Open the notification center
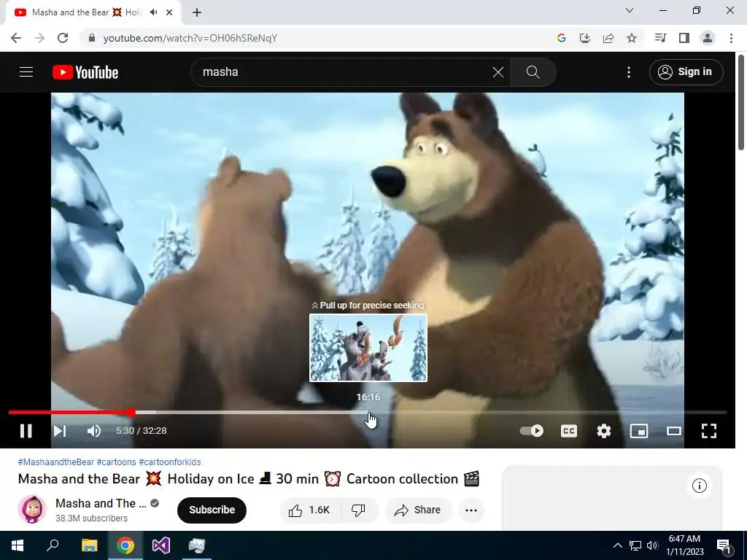Viewport: 747px width, 560px height. pos(724,545)
